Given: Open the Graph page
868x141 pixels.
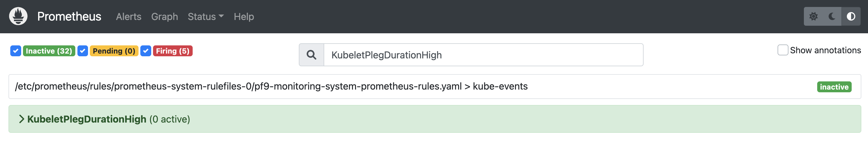Looking at the screenshot, I should click(165, 17).
